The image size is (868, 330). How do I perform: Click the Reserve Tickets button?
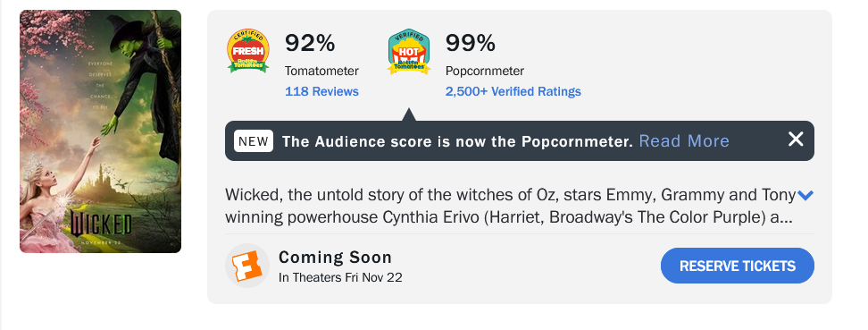coord(738,266)
